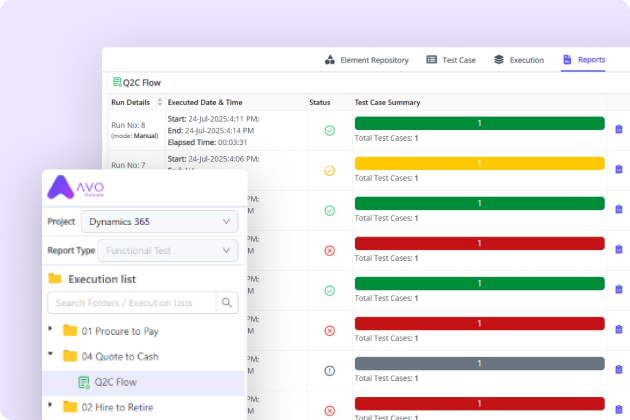The height and width of the screenshot is (420, 630).
Task: Click the search magnifier icon in Execution list
Action: point(227,302)
